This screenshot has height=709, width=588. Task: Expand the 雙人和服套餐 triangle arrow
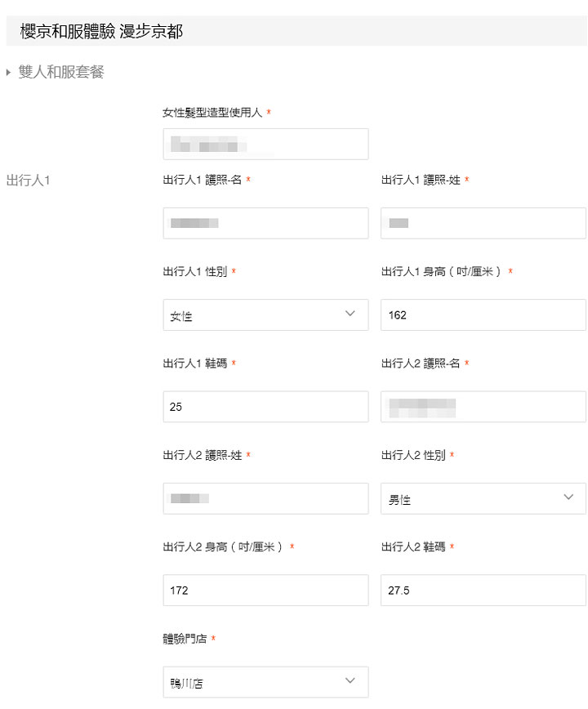(8, 73)
